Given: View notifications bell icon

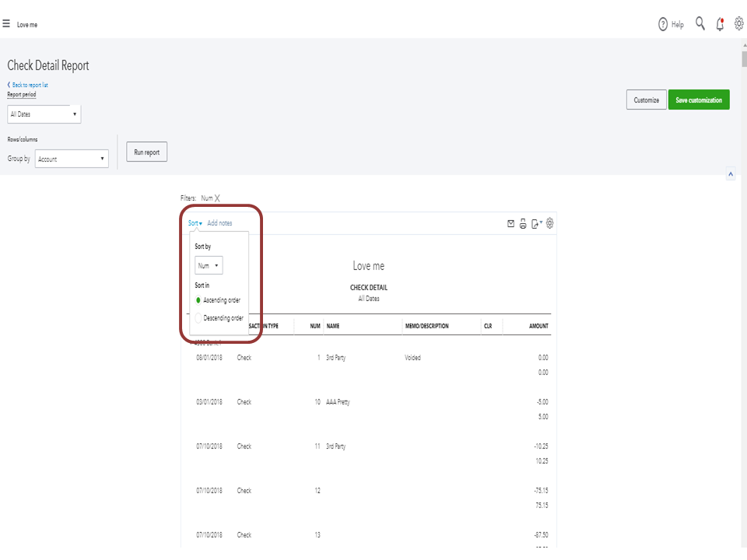Looking at the screenshot, I should point(720,24).
